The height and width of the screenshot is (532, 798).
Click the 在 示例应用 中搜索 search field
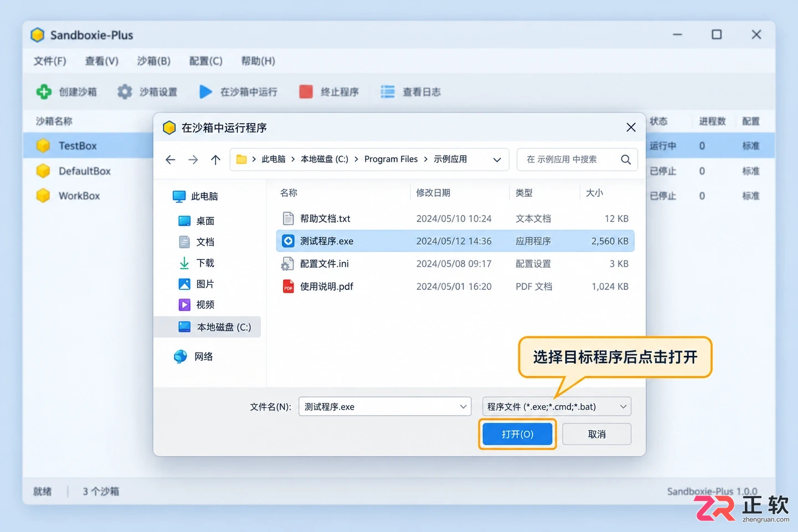tap(577, 160)
